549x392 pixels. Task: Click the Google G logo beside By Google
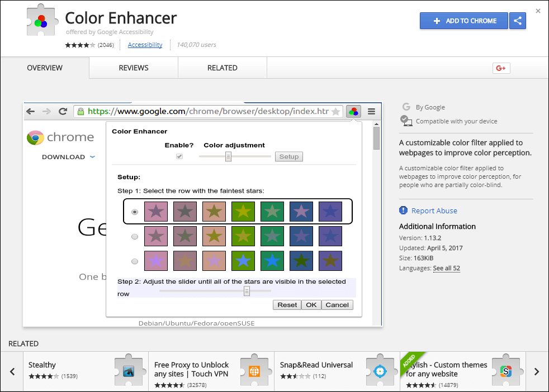[406, 107]
